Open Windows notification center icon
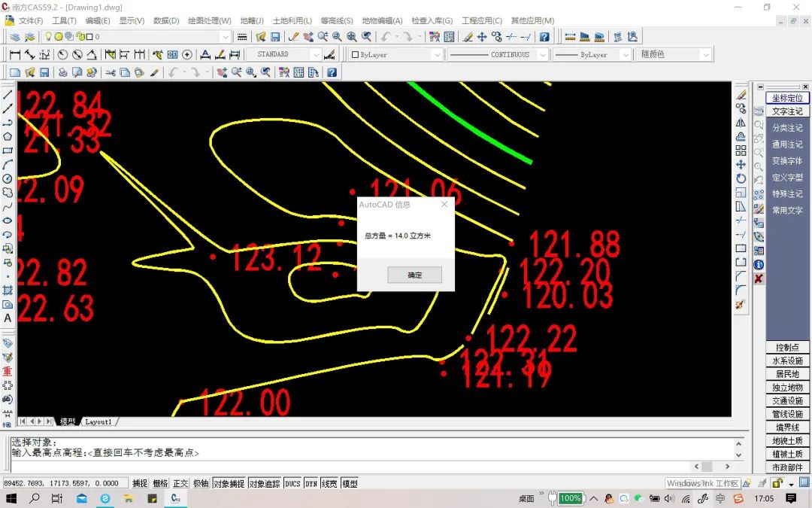 [x=790, y=498]
